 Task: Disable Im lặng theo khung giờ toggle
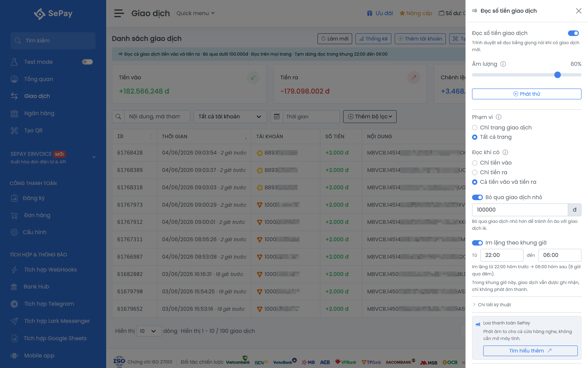point(477,243)
